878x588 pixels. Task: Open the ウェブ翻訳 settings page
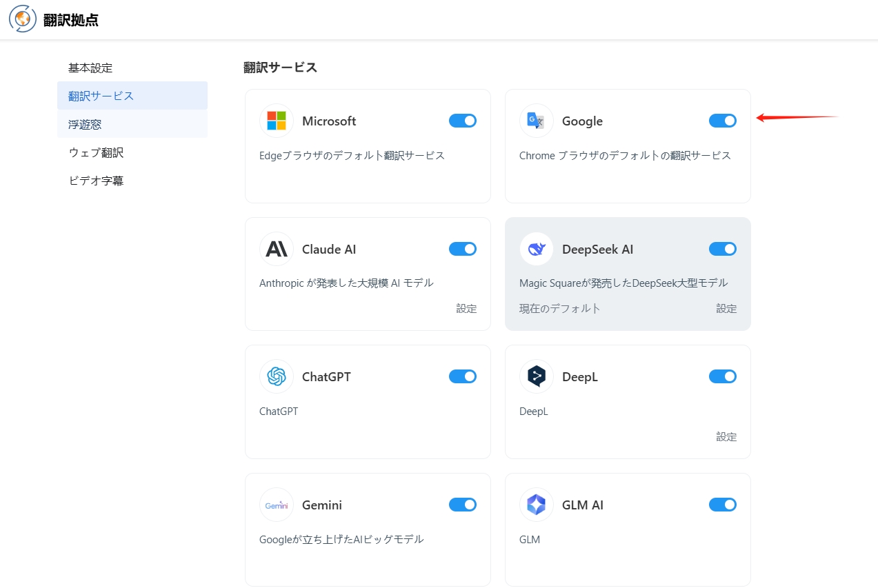pos(132,152)
